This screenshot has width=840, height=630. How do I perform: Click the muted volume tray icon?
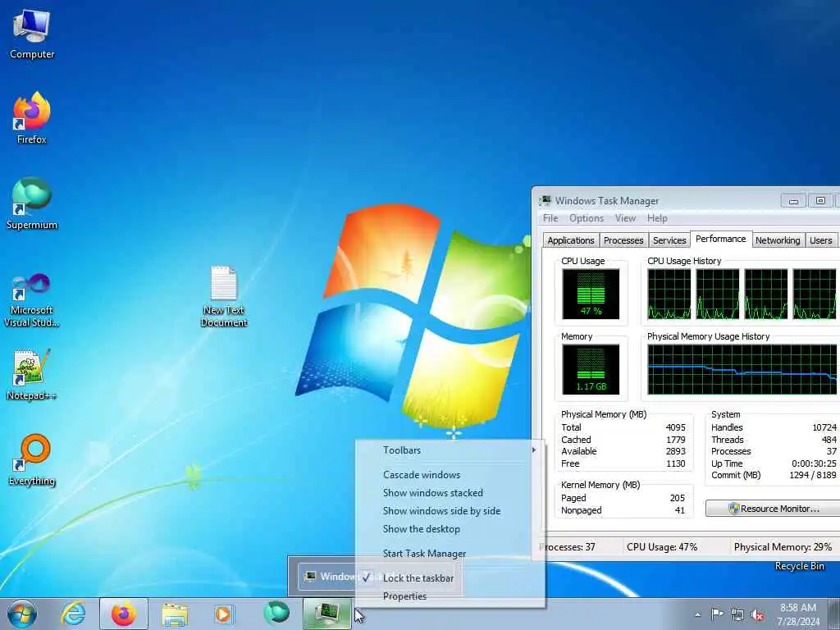[757, 614]
